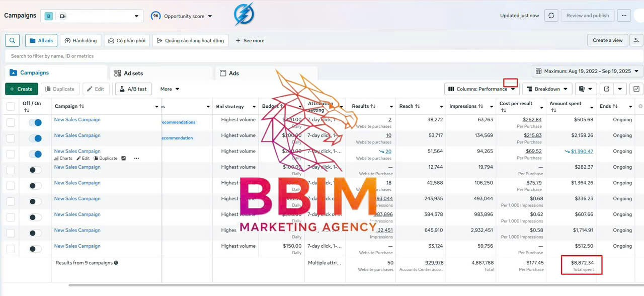Open the Columns: Performance dropdown
The height and width of the screenshot is (296, 644).
click(482, 89)
